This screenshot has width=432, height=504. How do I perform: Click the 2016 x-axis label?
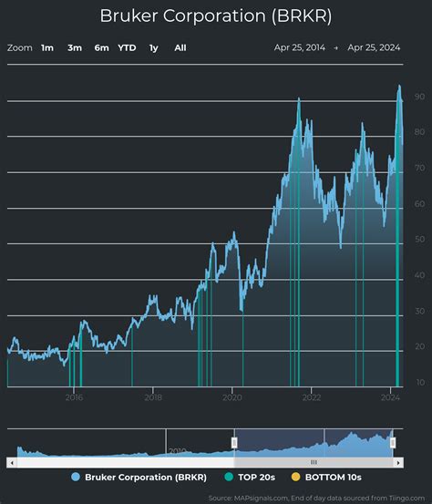click(x=74, y=397)
